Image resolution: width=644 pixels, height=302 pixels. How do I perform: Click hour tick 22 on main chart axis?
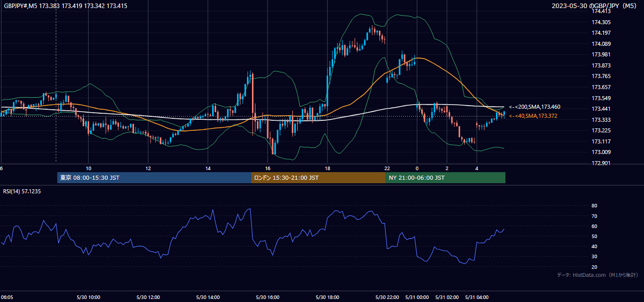[x=387, y=168]
